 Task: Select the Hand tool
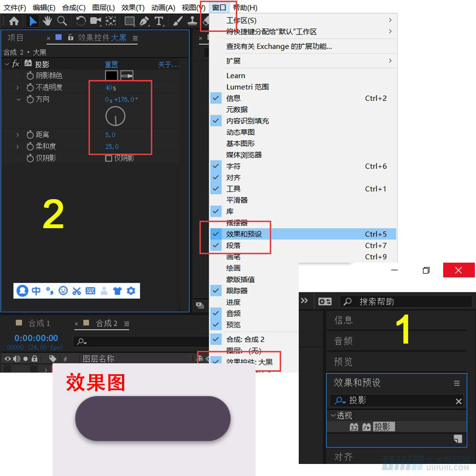(48, 22)
